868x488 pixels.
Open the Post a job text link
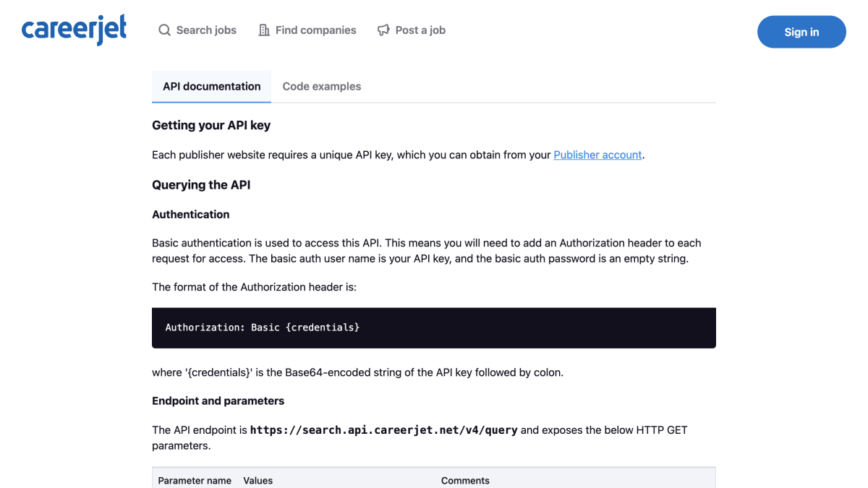click(420, 30)
